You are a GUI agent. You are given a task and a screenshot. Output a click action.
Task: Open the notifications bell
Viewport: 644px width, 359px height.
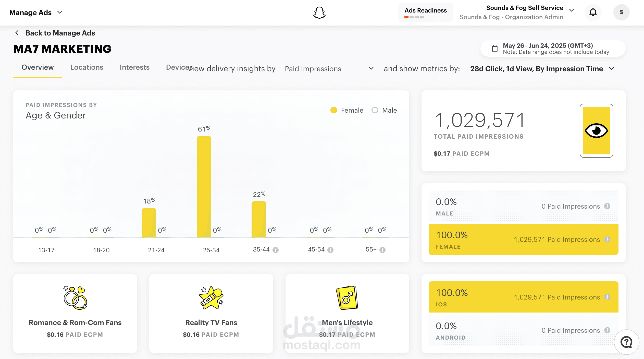point(593,12)
